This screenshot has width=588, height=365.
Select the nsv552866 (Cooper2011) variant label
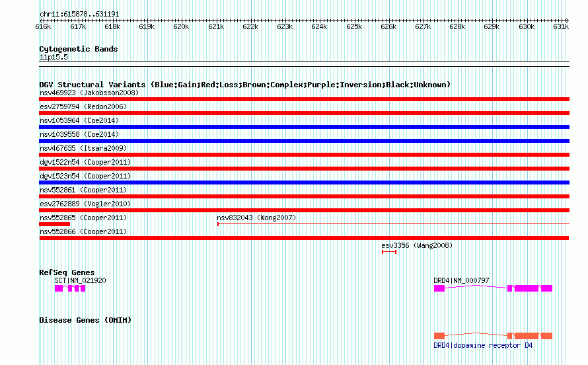(83, 231)
